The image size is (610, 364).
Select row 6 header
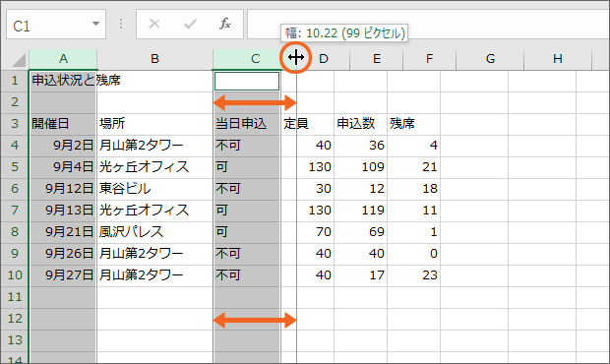click(15, 189)
